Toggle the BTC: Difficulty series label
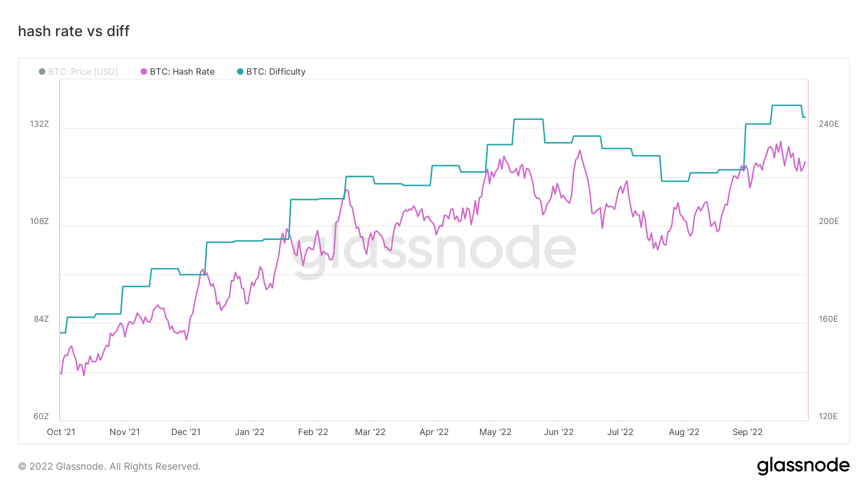The width and height of the screenshot is (868, 488). click(276, 72)
